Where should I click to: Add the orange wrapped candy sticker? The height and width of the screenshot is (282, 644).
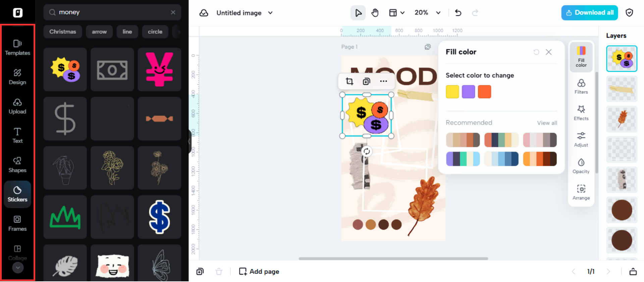click(x=159, y=119)
